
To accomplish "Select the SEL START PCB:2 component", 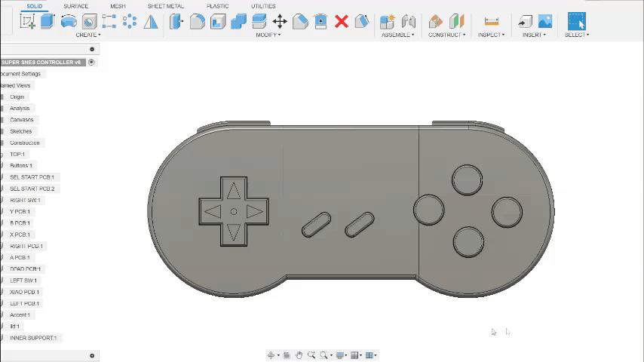I will point(32,189).
